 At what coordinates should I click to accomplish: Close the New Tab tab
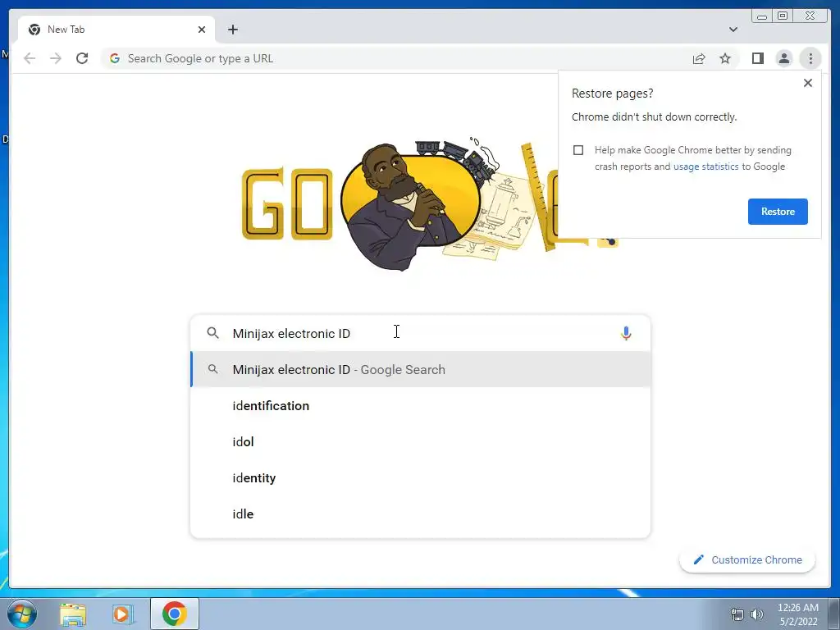pyautogui.click(x=202, y=30)
